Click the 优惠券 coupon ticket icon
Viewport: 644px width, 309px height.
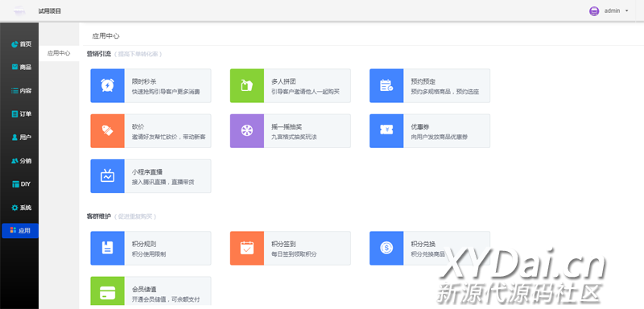tap(386, 130)
